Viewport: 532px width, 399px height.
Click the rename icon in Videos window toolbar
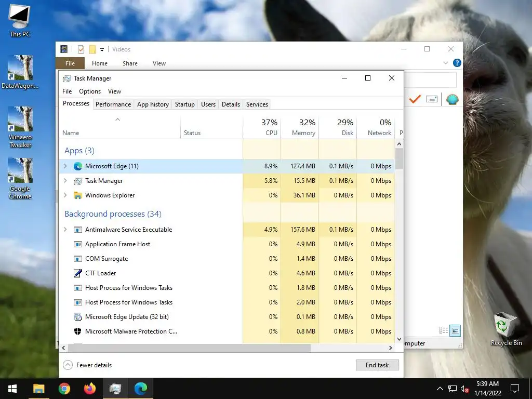pyautogui.click(x=432, y=99)
